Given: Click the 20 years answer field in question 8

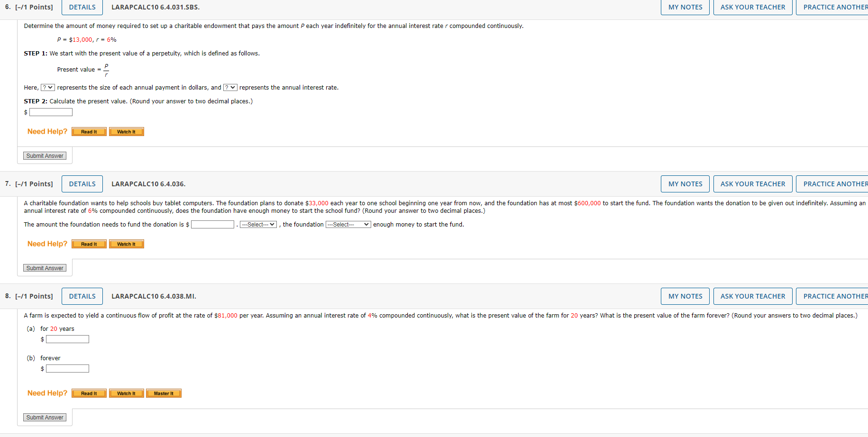Looking at the screenshot, I should point(67,339).
